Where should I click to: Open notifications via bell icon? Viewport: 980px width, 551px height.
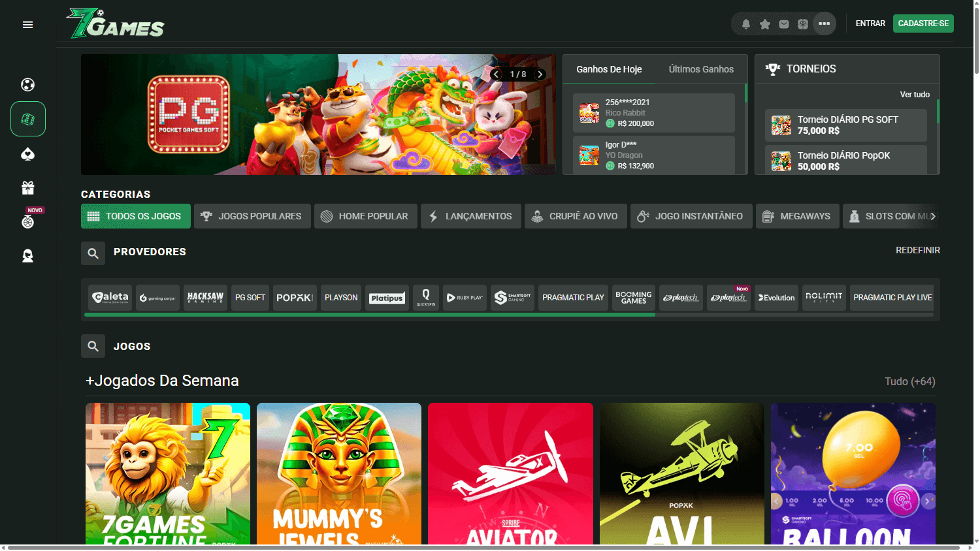click(x=745, y=23)
